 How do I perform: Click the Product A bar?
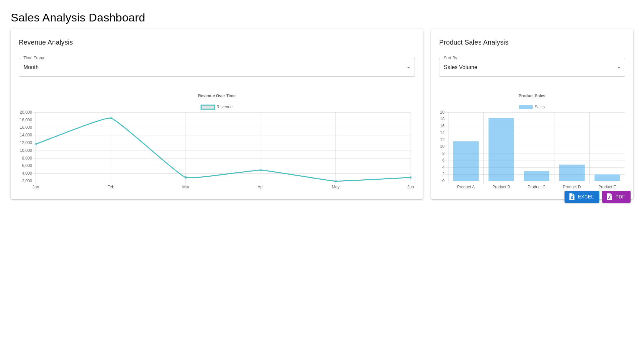(x=466, y=161)
